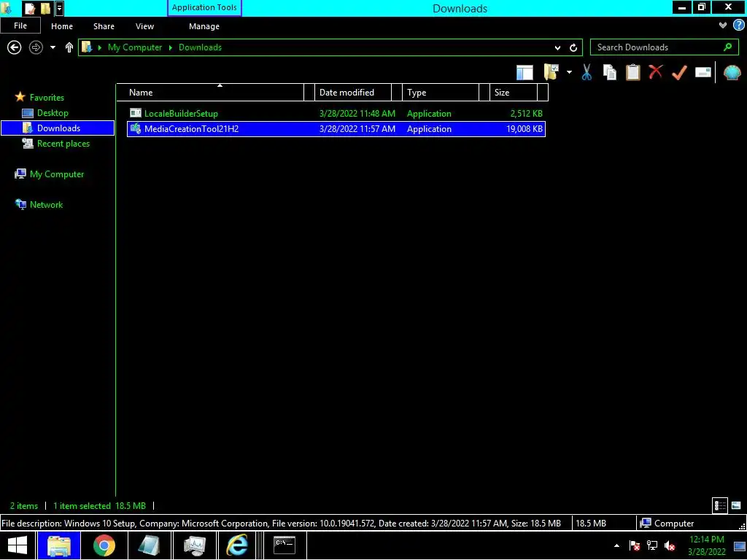The height and width of the screenshot is (560, 747).
Task: Click the 3/28/2022 11:57 AM date cell
Action: (x=357, y=129)
